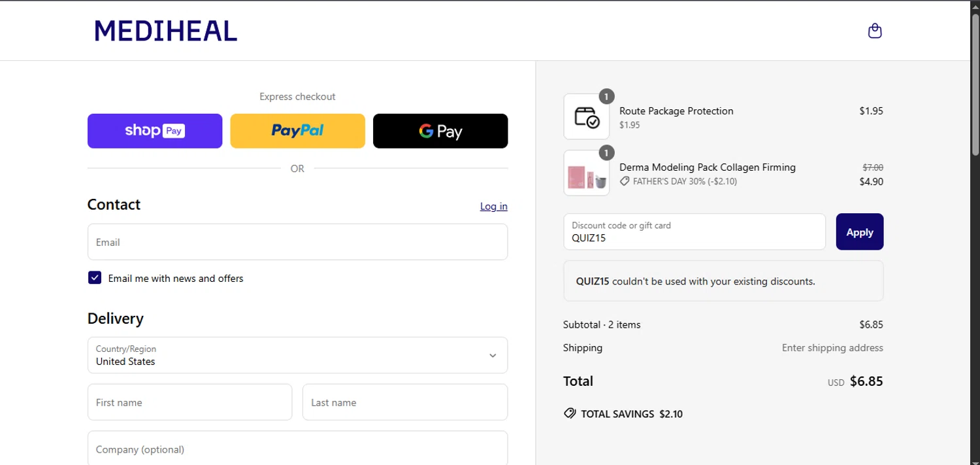The image size is (980, 465).
Task: Click quantity badge on Derma Modeling Pack
Action: [606, 153]
